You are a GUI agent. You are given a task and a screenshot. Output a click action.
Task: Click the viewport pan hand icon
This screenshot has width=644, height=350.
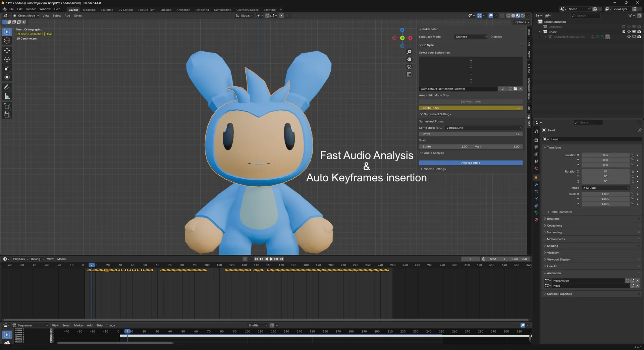[x=409, y=59]
